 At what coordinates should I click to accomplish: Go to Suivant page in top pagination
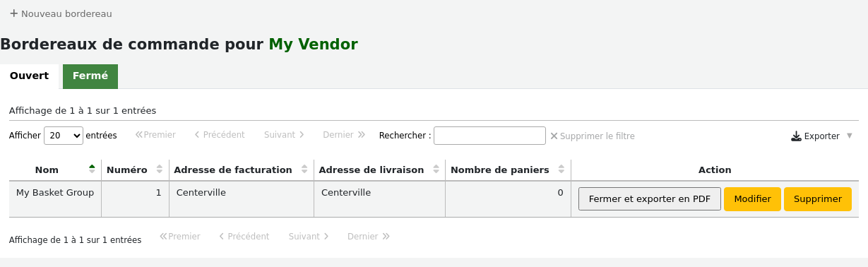tap(284, 135)
